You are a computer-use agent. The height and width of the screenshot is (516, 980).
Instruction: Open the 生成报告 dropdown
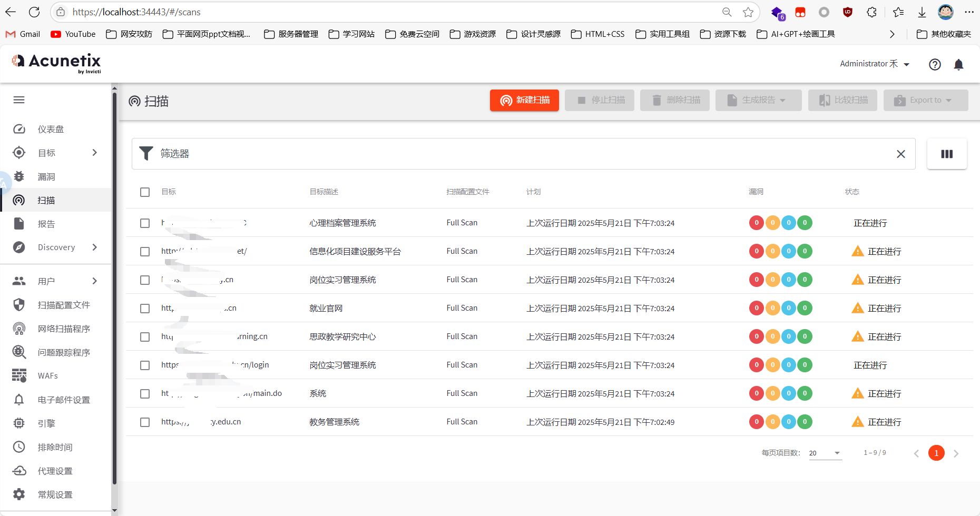[x=759, y=100]
